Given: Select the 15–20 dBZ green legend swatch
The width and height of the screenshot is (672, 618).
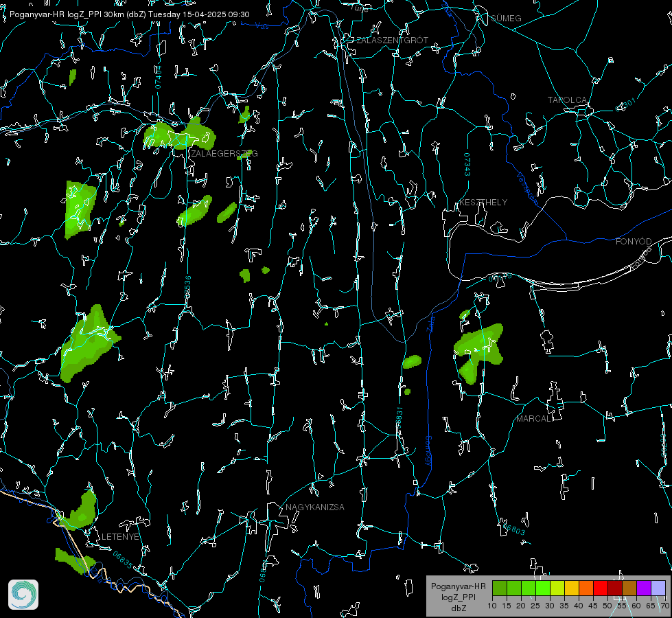Looking at the screenshot, I should 514,588.
